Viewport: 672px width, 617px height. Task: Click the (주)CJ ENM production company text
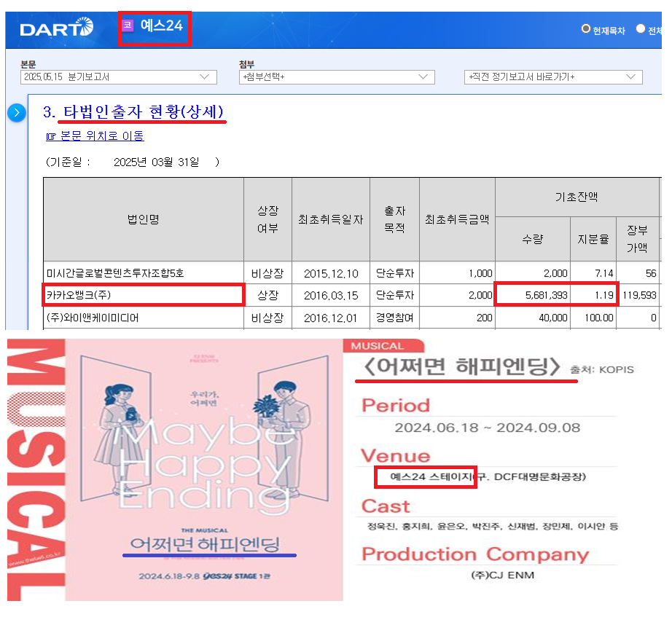click(x=502, y=575)
